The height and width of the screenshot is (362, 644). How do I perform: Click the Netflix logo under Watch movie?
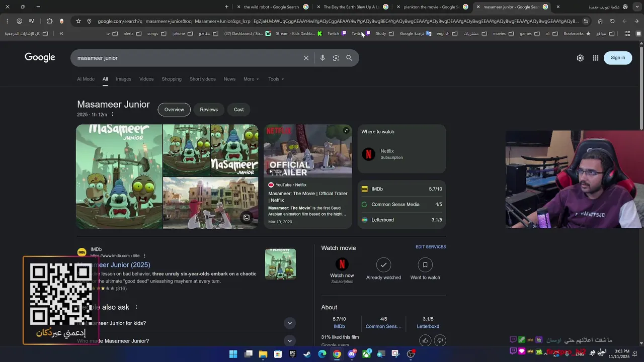click(x=342, y=264)
